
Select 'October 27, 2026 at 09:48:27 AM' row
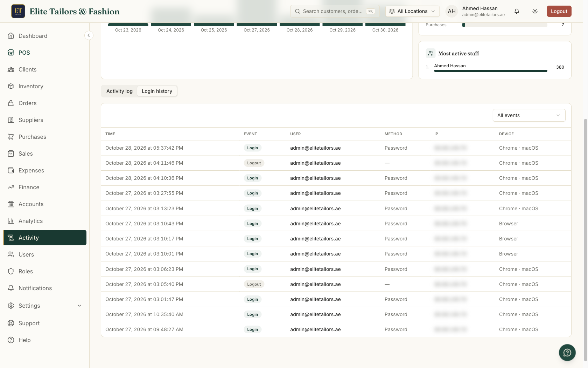(336, 329)
